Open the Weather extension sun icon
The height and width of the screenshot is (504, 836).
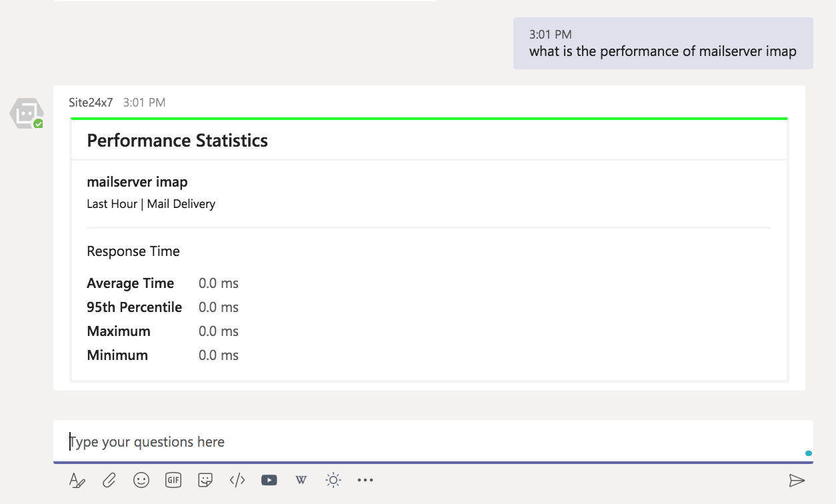(333, 480)
